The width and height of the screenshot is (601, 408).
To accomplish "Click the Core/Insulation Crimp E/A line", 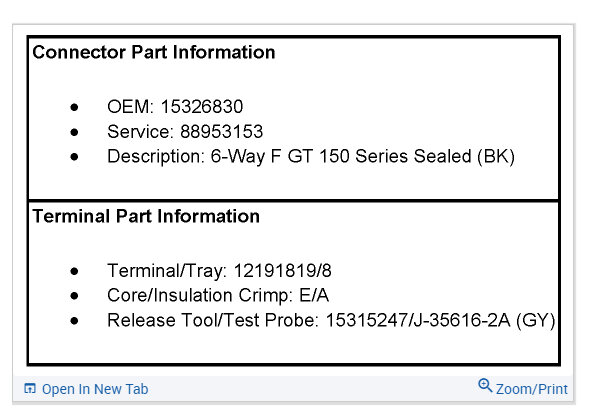I will pos(218,296).
